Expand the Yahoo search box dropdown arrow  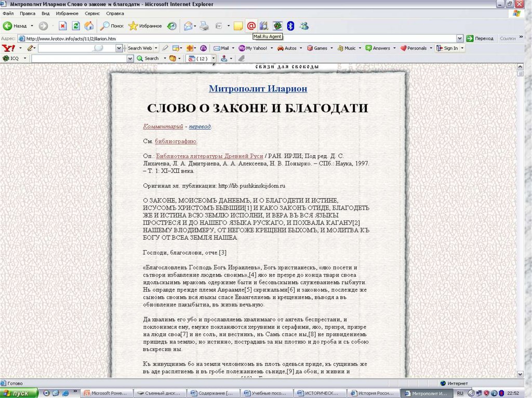coord(119,48)
